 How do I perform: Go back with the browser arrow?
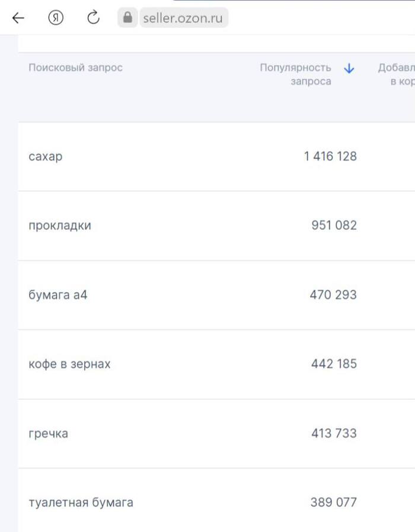click(18, 18)
